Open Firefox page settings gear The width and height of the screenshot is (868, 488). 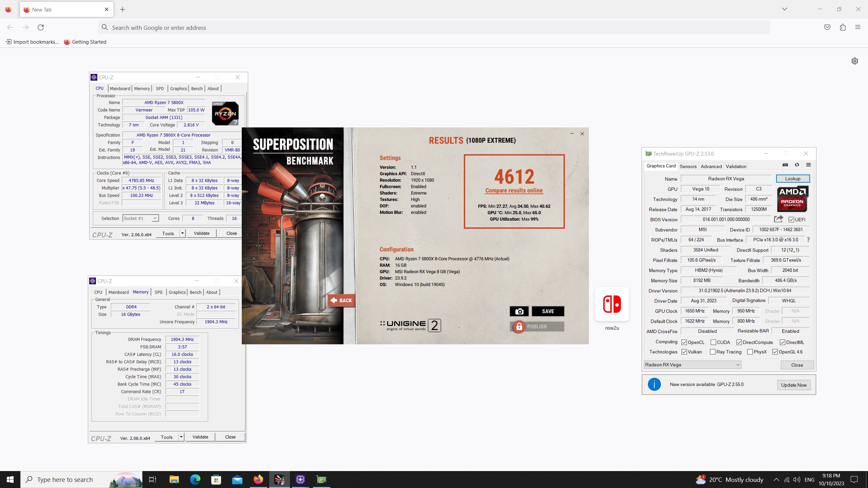tap(854, 61)
